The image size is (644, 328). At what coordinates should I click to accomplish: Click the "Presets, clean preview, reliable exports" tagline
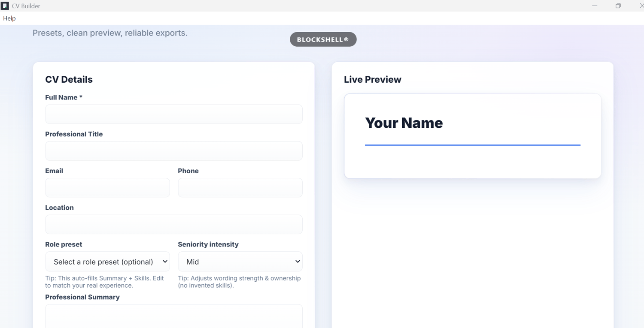click(110, 33)
